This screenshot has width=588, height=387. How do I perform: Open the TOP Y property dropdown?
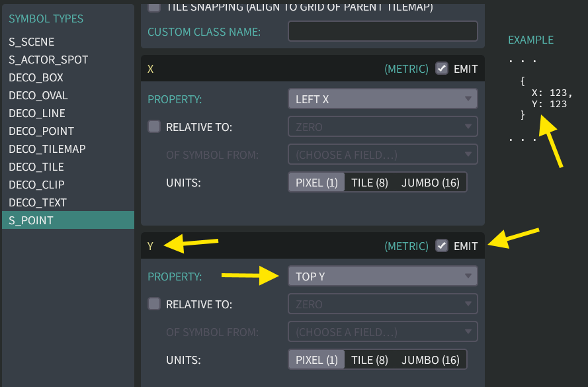[382, 276]
